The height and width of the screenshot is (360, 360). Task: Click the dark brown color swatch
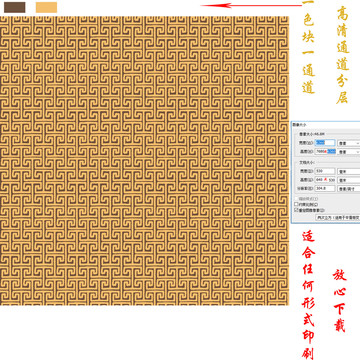[x=15, y=7]
